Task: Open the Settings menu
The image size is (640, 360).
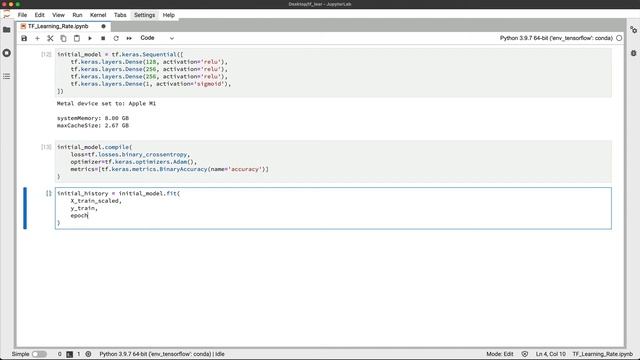Action: point(144,15)
